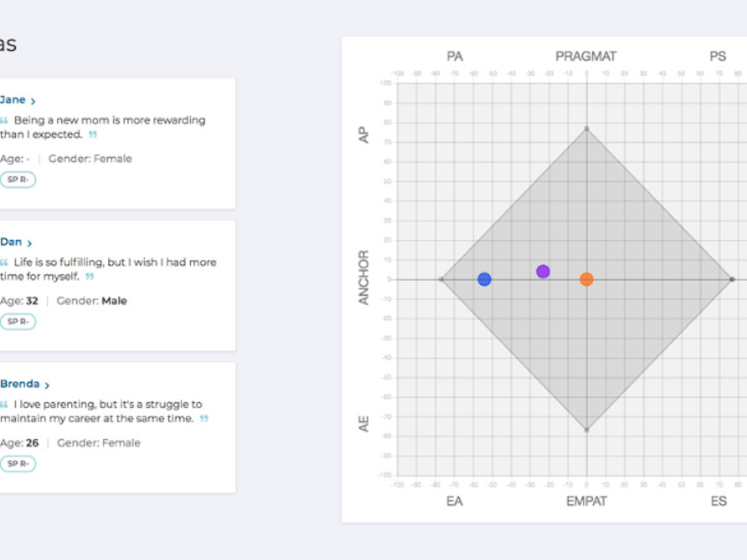This screenshot has width=747, height=560.
Task: Select the diamond's left corner handle
Action: click(441, 279)
